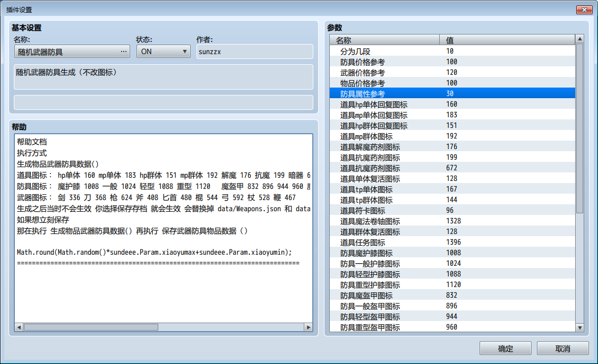
Task: Select the 道具任务图标 row
Action: 452,242
